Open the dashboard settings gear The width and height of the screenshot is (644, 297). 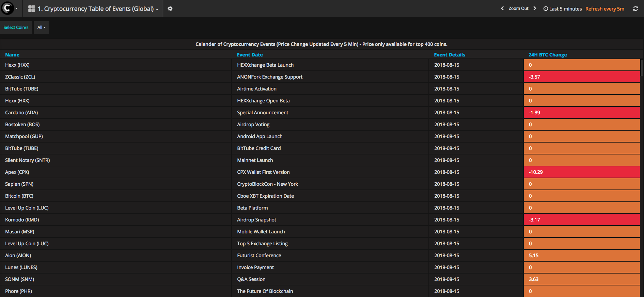pos(170,9)
